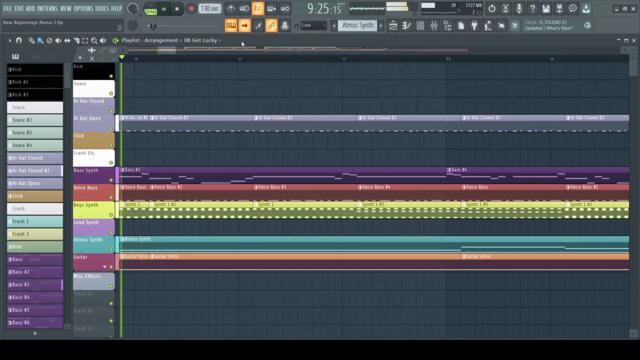Select the Select tool dashed box
Screen dimensions: 640x360
[85, 40]
